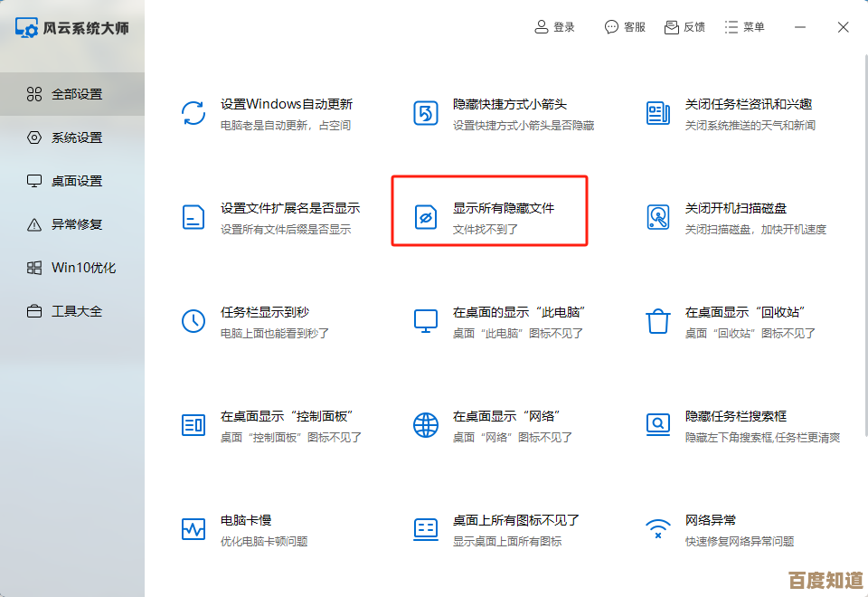Click the globe icon for desktop Network
The width and height of the screenshot is (868, 597).
426,424
